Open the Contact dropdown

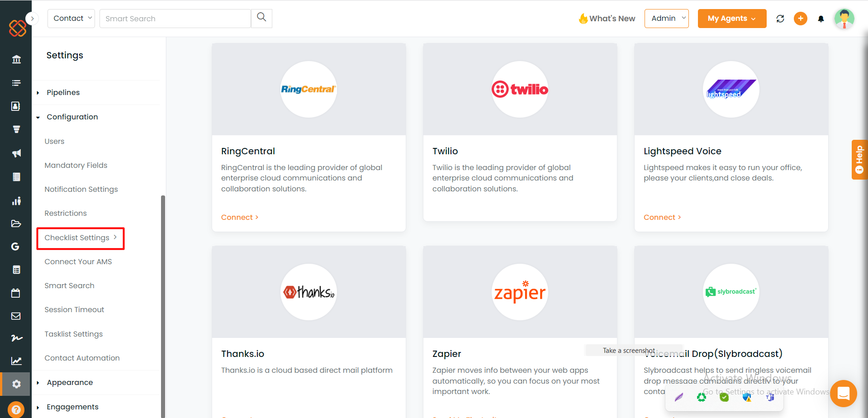tap(71, 19)
